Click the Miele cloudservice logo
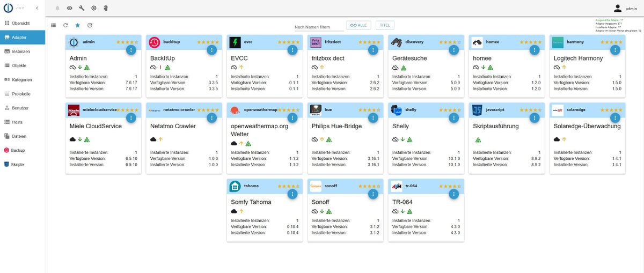The image size is (644, 273). click(74, 109)
